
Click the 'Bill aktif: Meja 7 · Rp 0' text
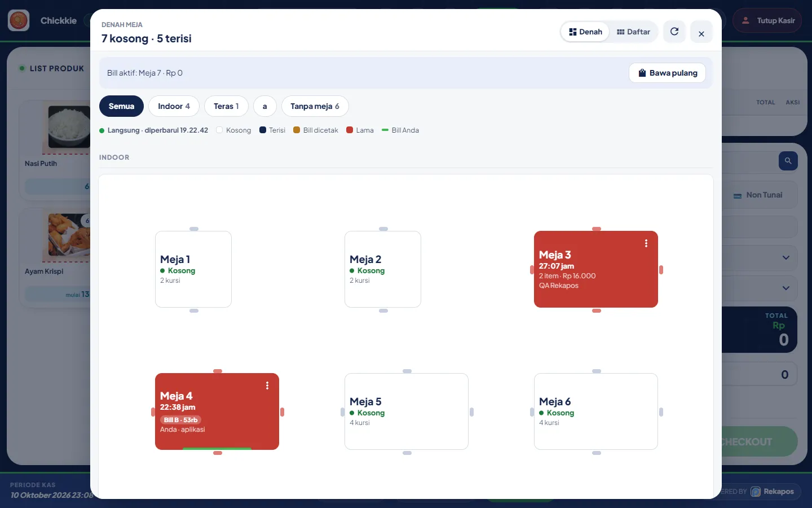[145, 73]
